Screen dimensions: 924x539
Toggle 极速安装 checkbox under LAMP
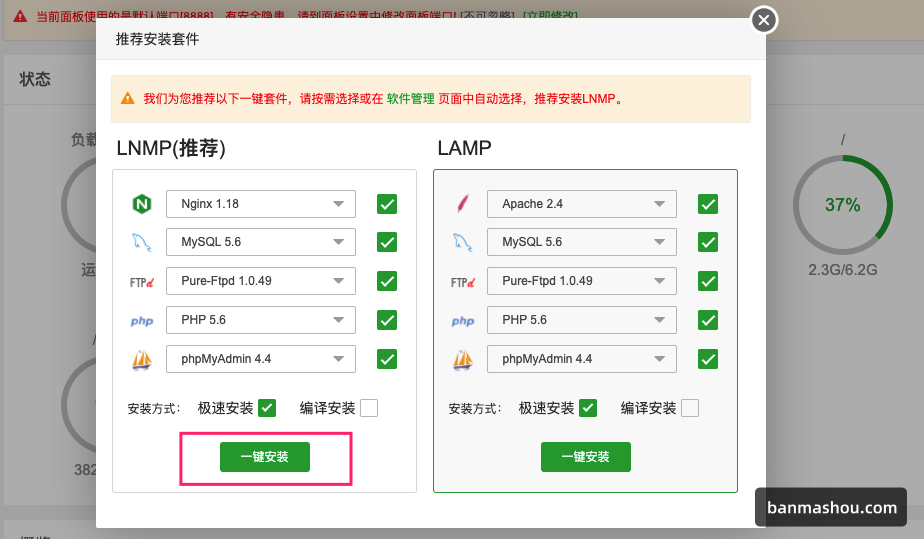[x=588, y=408]
